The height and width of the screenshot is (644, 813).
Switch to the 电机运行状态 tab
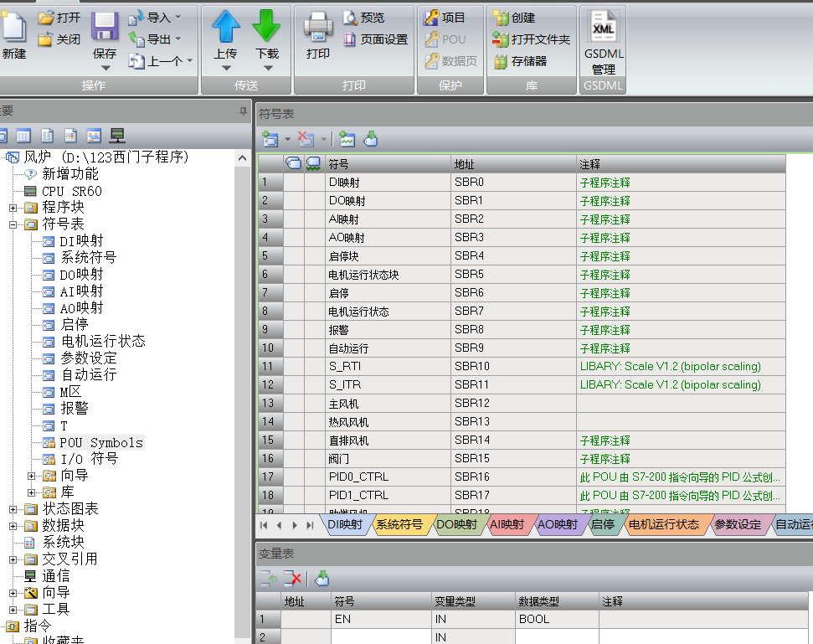tap(663, 525)
